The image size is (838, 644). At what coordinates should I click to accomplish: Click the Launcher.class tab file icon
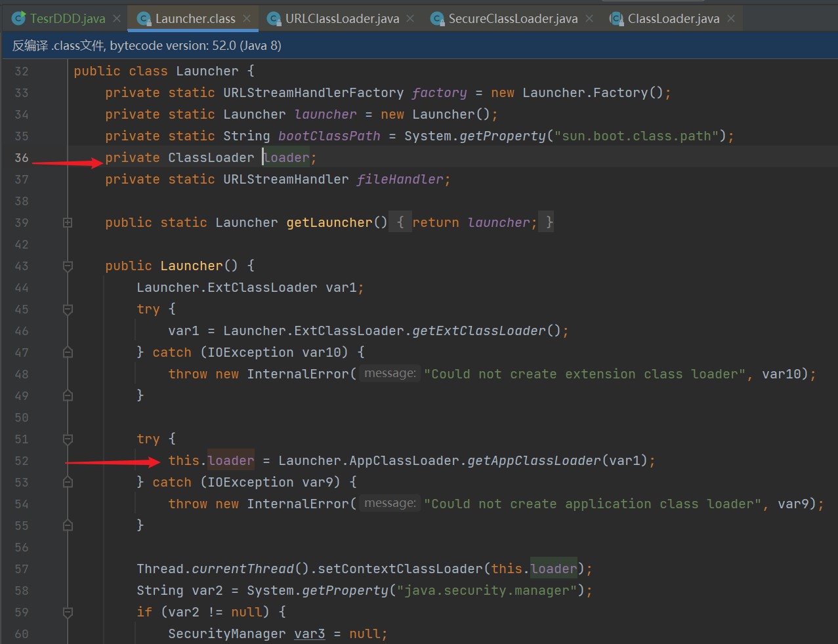pyautogui.click(x=144, y=19)
